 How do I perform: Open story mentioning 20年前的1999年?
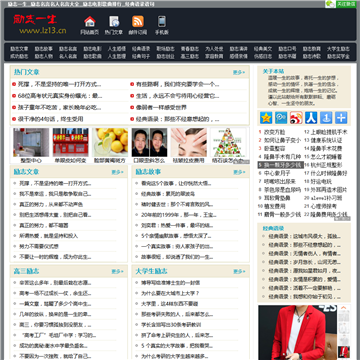point(179,215)
